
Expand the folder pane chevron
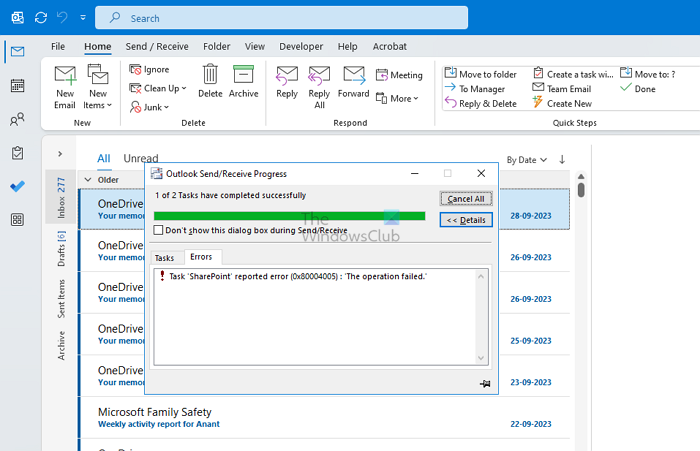pos(60,154)
